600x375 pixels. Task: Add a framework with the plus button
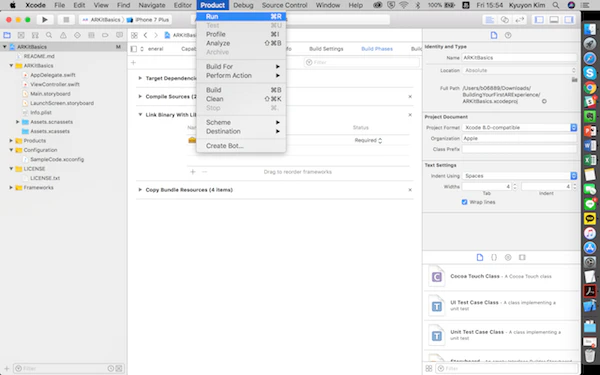pos(193,172)
